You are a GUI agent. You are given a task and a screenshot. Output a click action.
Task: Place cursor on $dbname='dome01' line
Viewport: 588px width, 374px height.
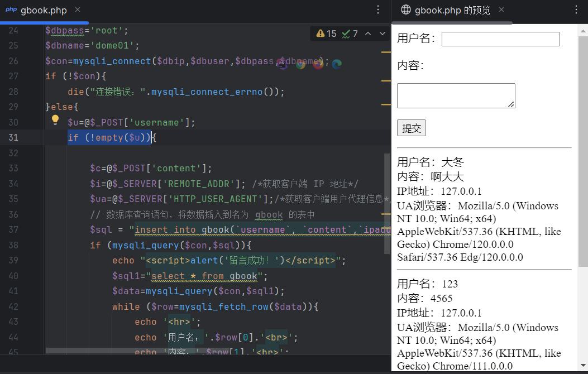(92, 46)
